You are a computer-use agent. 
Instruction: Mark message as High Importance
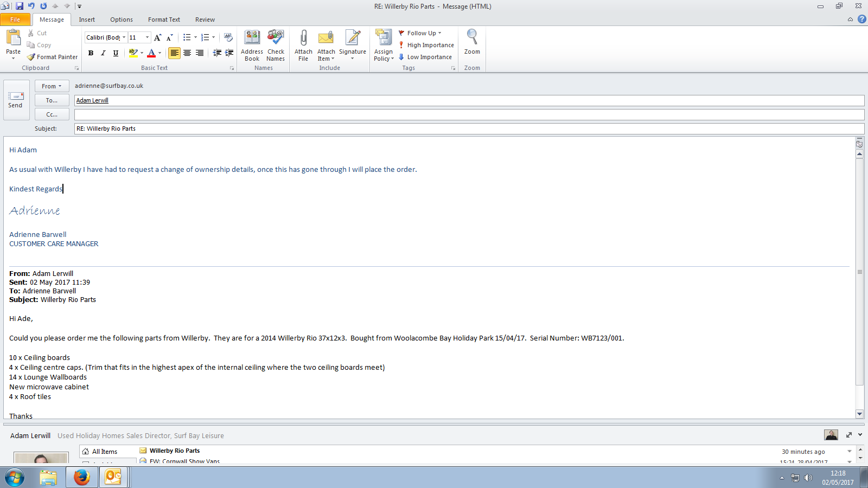coord(426,45)
